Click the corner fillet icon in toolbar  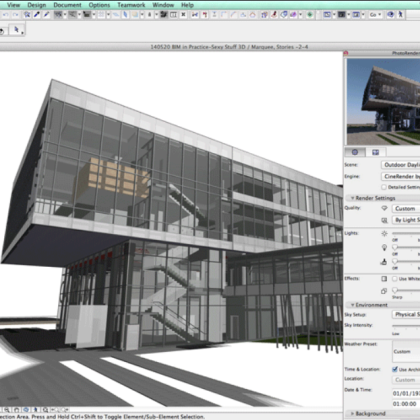point(224,15)
